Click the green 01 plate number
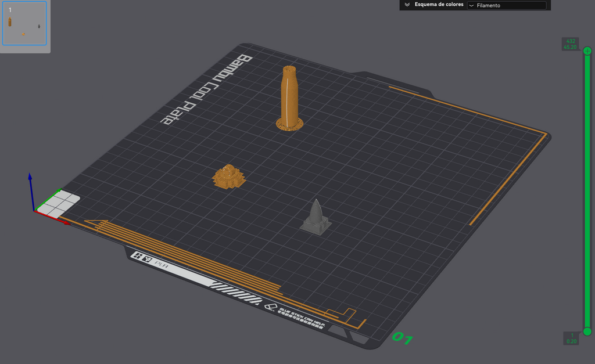This screenshot has width=595, height=364. point(402,337)
